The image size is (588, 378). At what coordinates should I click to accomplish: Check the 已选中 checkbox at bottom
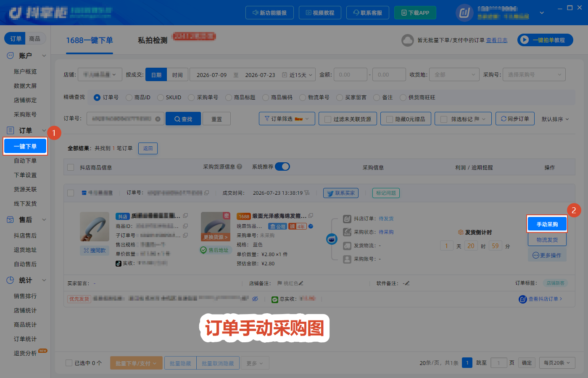point(69,363)
